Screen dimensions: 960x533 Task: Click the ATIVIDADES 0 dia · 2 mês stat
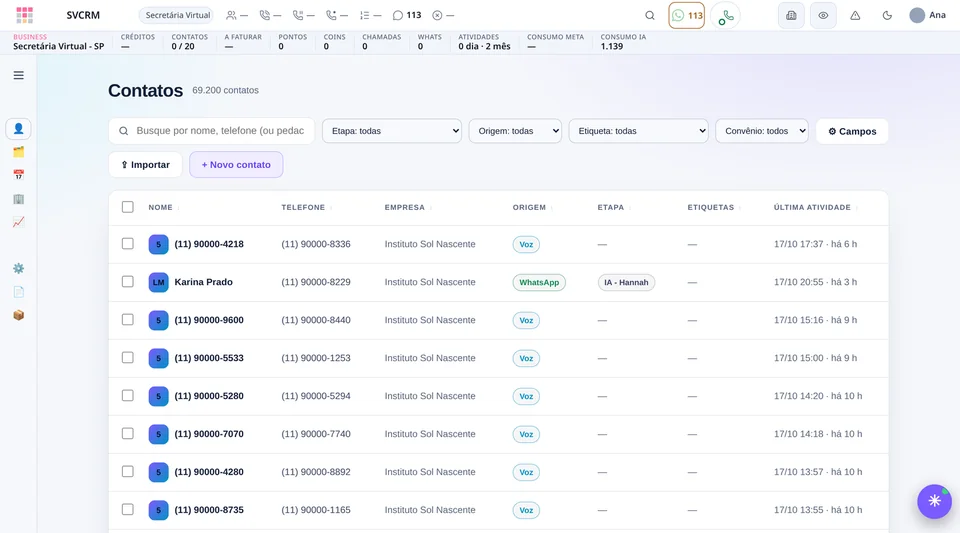(484, 42)
